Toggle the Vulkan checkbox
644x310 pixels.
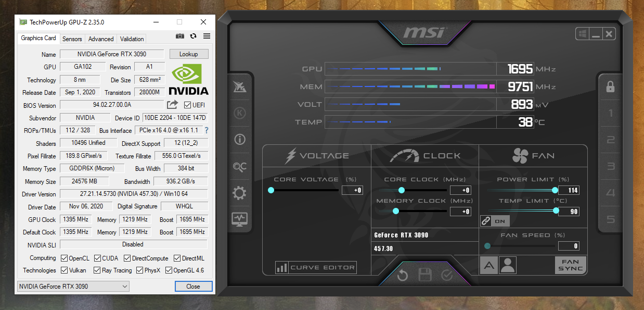click(64, 270)
